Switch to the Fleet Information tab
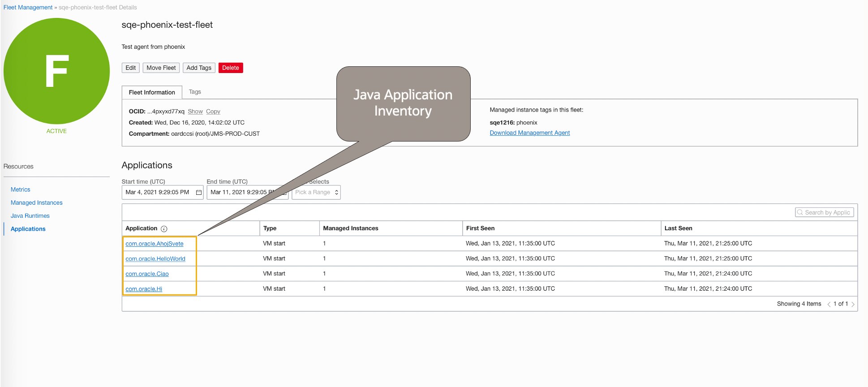Image resolution: width=868 pixels, height=387 pixels. (152, 92)
